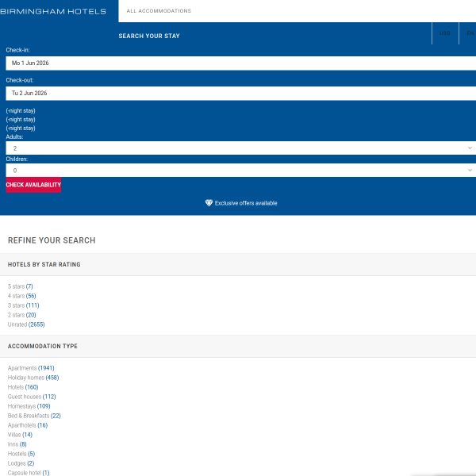476x476 pixels.
Task: Open the All Accommodations tab
Action: (x=159, y=11)
